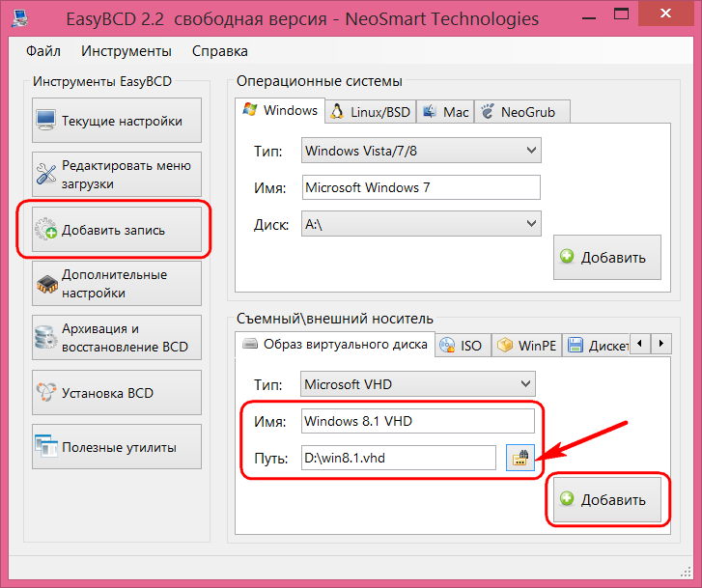Image resolution: width=702 pixels, height=588 pixels.
Task: Open Редактировать меню загрузки section
Action: 117,175
